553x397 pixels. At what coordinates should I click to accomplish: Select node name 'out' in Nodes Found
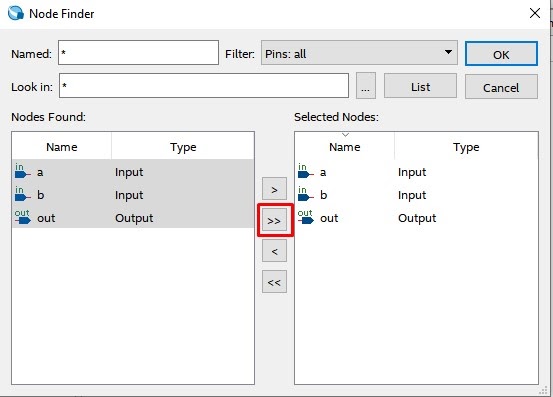46,218
